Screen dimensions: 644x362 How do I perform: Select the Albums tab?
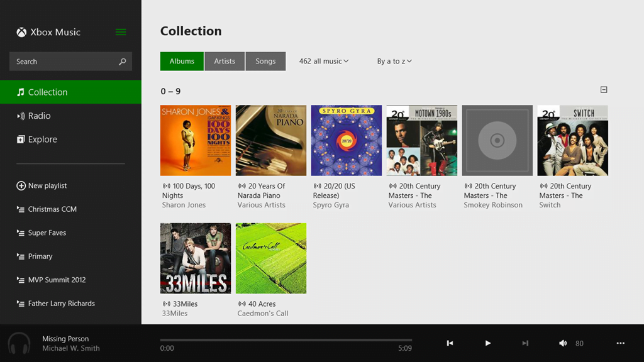[x=182, y=62]
